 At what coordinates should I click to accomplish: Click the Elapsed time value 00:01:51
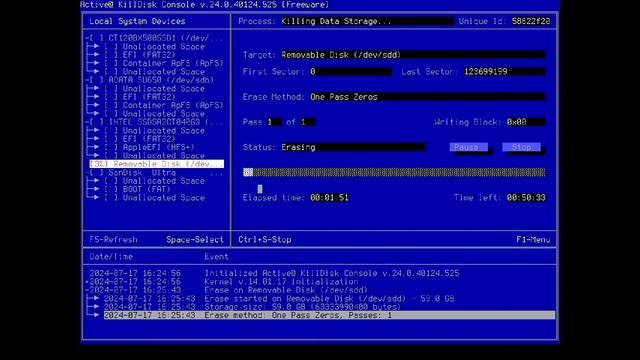(329, 198)
